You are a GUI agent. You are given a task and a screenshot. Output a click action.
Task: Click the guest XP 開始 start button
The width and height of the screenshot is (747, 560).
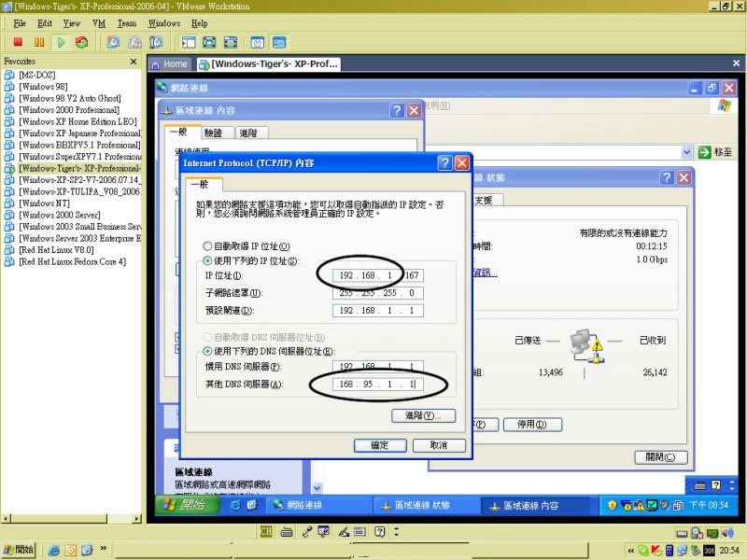[188, 505]
